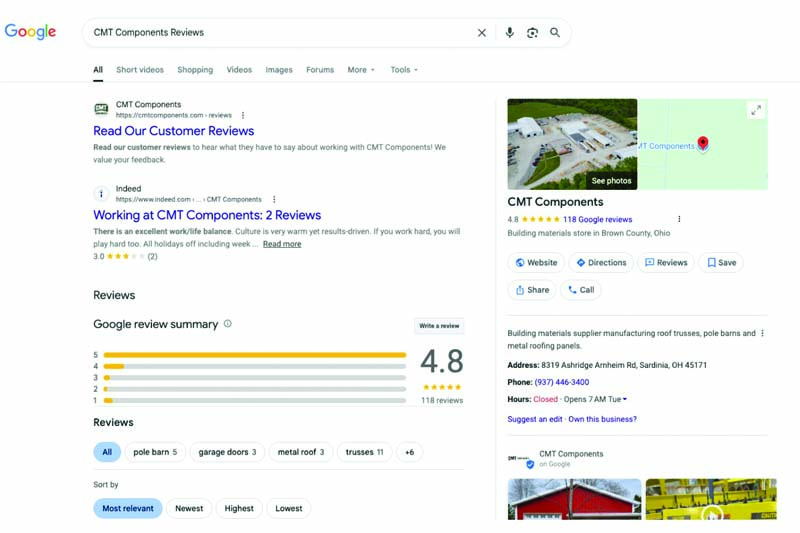Expand +6 more review topics

click(409, 452)
